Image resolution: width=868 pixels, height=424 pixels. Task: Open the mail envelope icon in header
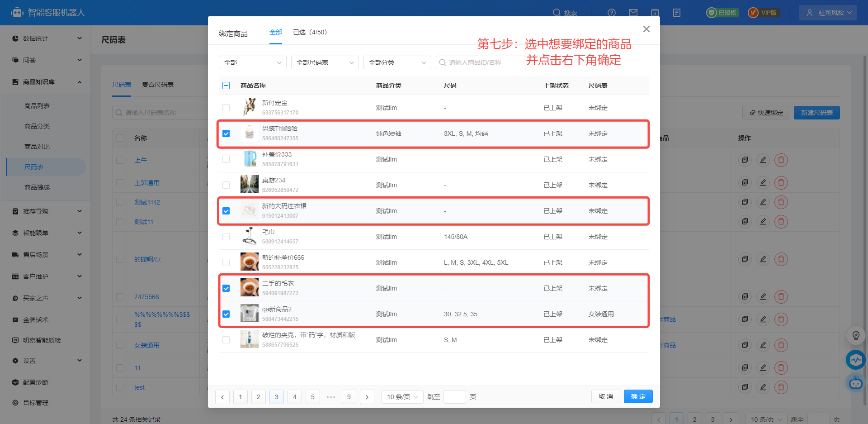[633, 13]
